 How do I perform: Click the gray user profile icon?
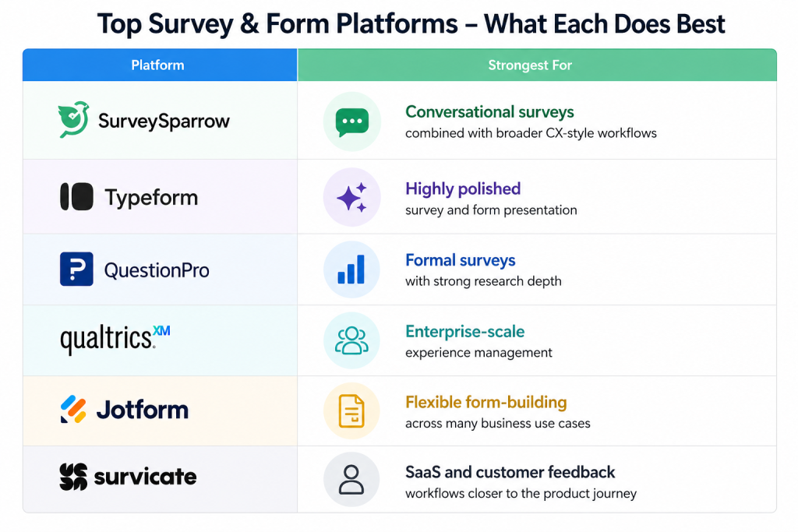(351, 480)
